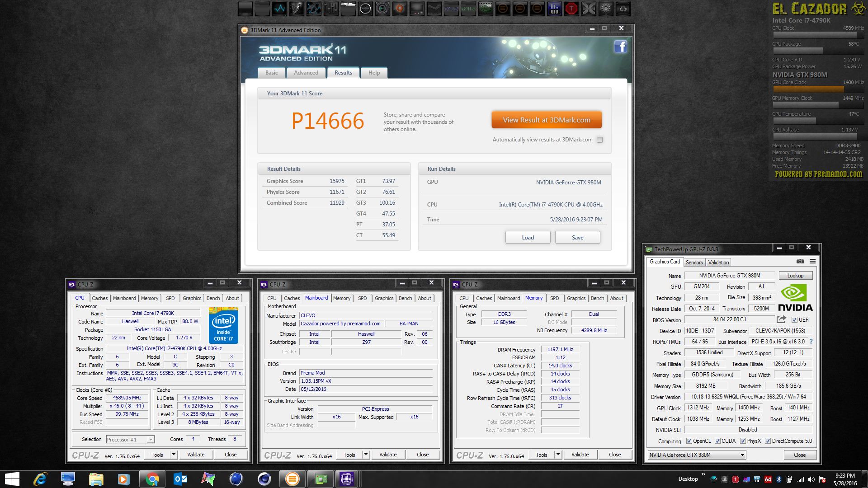Toggle the OpenCL checkbox in GPU-Z
Image resolution: width=868 pixels, height=488 pixels.
point(689,441)
